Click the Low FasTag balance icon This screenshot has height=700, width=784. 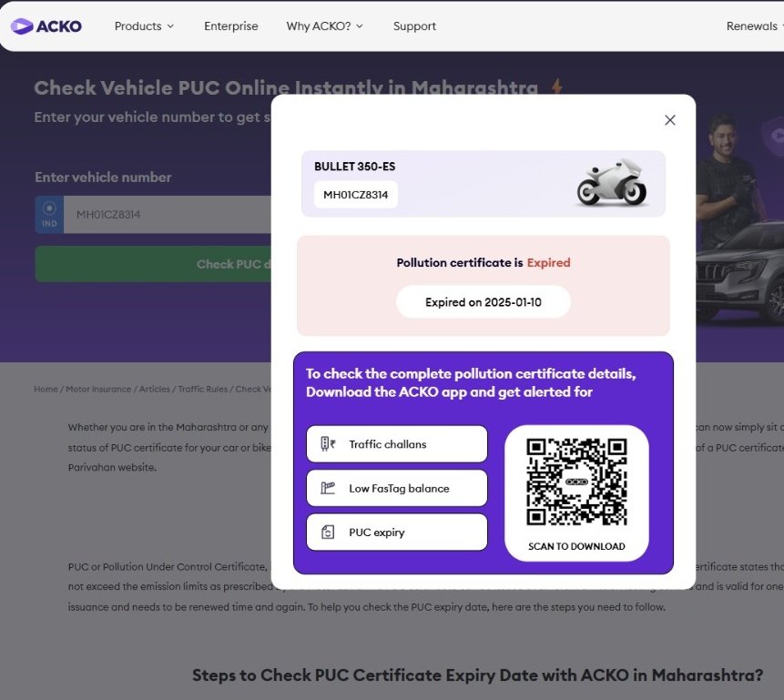tap(328, 488)
